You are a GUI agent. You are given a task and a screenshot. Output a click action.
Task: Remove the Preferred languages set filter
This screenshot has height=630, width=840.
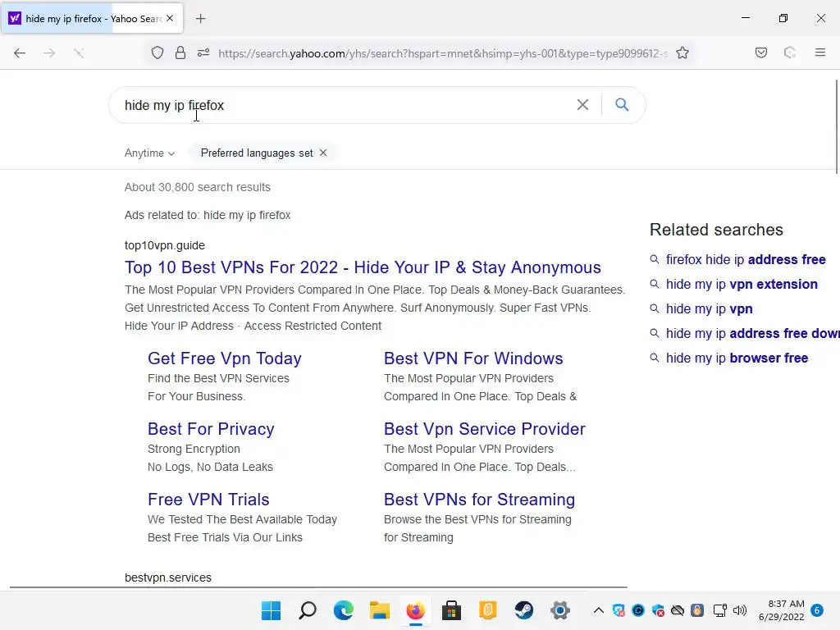[323, 153]
